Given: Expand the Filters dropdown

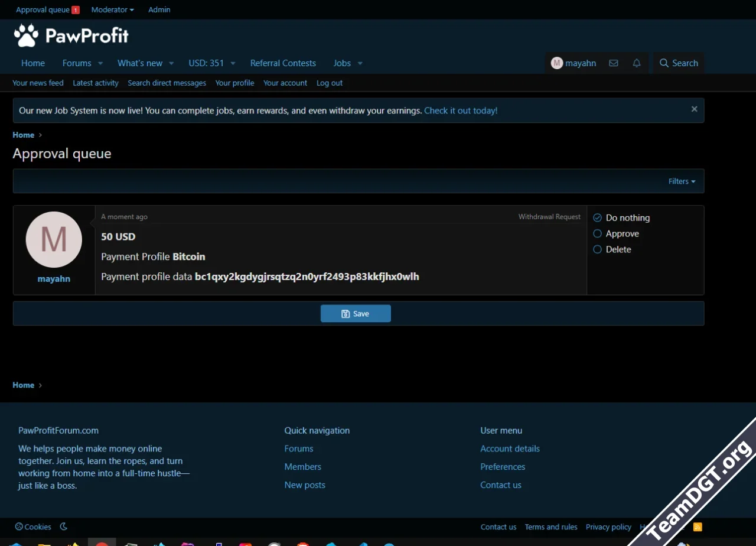Looking at the screenshot, I should coord(682,181).
